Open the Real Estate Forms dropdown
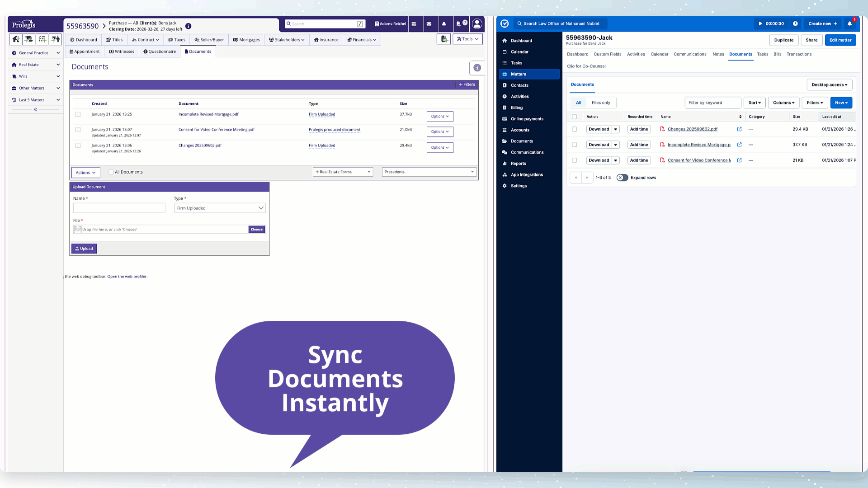The width and height of the screenshot is (868, 488). (x=343, y=172)
